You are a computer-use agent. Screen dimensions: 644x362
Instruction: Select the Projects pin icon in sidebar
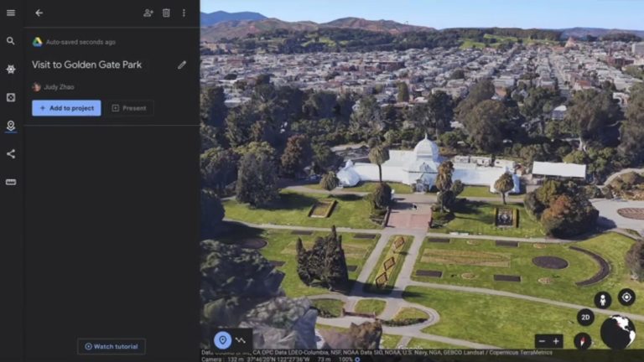(11, 126)
